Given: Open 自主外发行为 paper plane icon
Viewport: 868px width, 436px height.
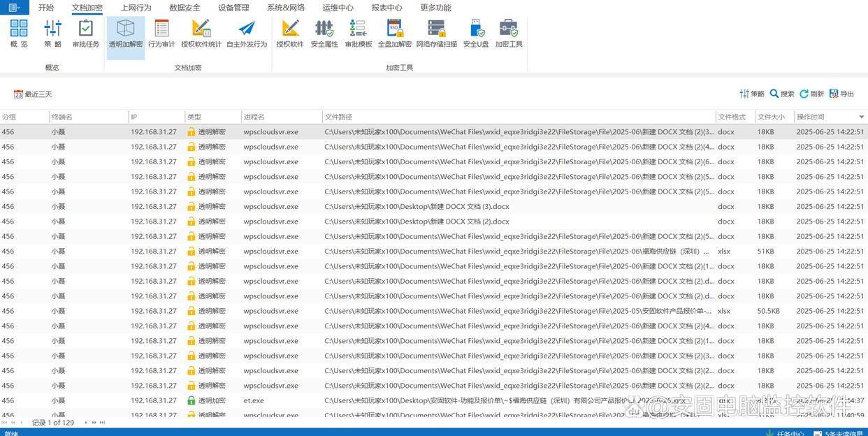Looking at the screenshot, I should [x=247, y=33].
